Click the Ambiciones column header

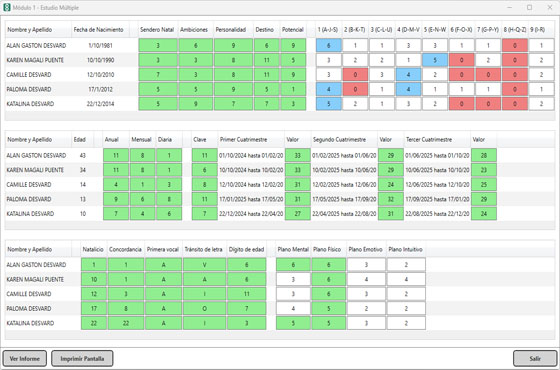coord(196,30)
